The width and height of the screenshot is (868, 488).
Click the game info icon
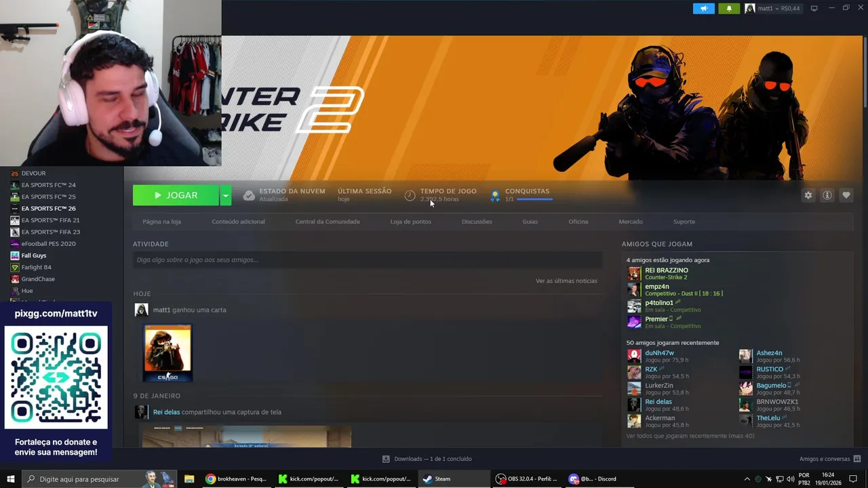tap(827, 195)
